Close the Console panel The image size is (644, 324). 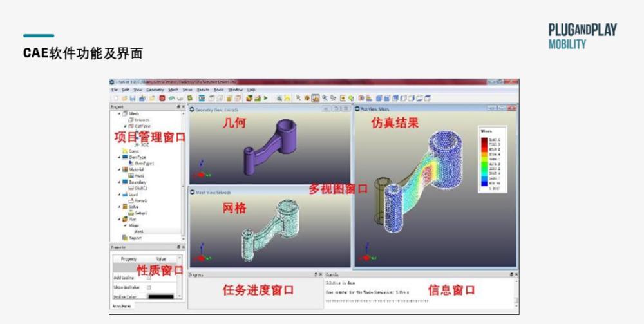(x=516, y=274)
